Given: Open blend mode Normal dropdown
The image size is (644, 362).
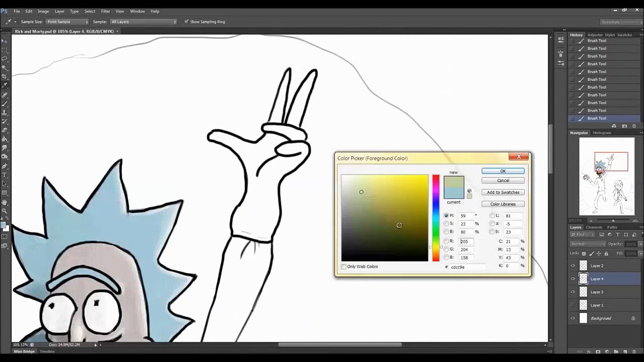Looking at the screenshot, I should [x=588, y=244].
